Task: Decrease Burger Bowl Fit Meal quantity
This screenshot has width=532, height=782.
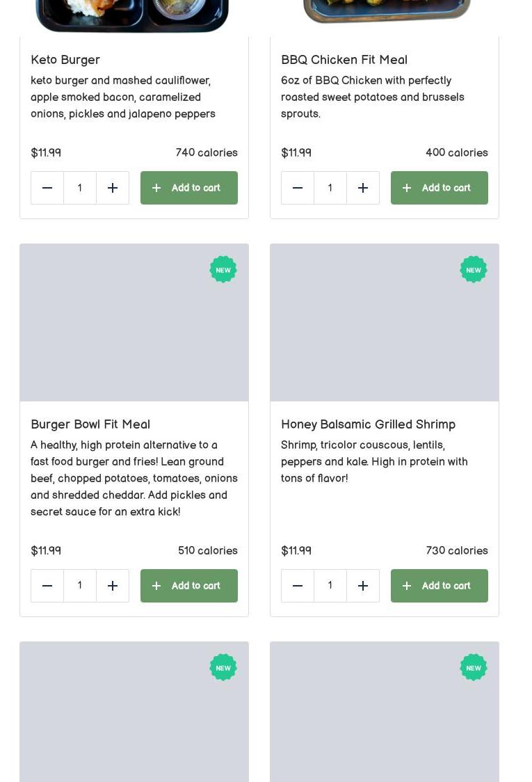Action: click(47, 586)
